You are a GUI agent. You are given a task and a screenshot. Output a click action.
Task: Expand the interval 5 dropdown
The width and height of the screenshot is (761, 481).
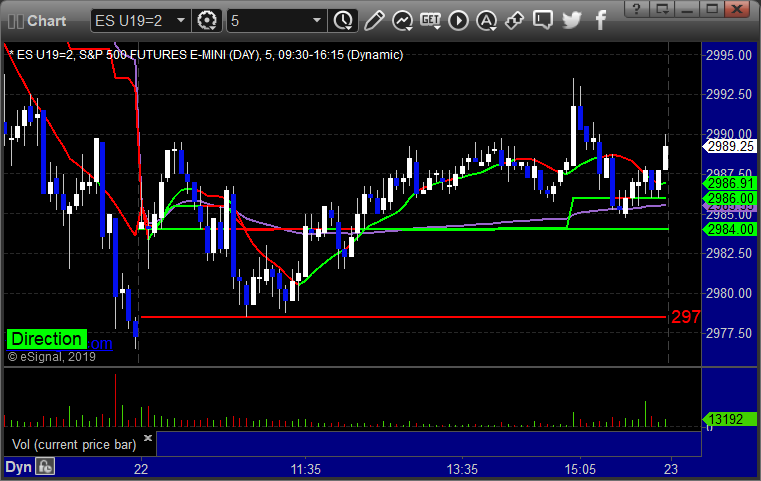coord(317,20)
